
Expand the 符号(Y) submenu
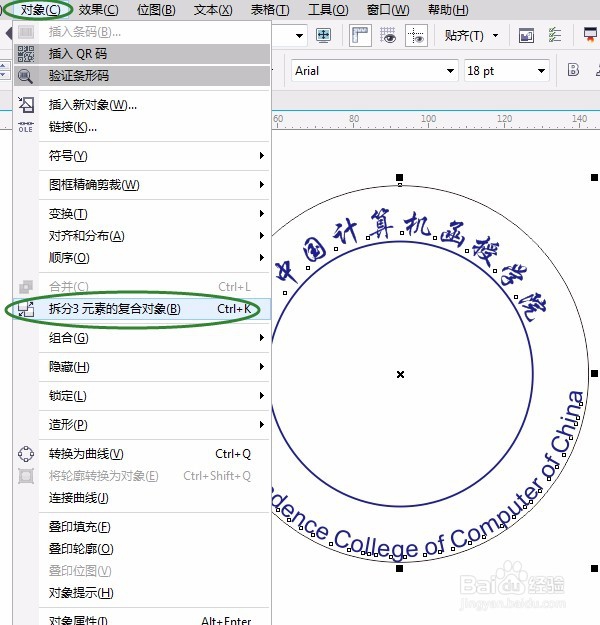coord(142,155)
